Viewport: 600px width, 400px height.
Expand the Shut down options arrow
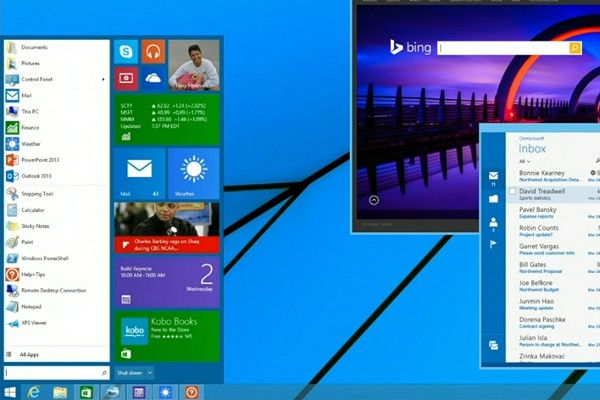150,373
